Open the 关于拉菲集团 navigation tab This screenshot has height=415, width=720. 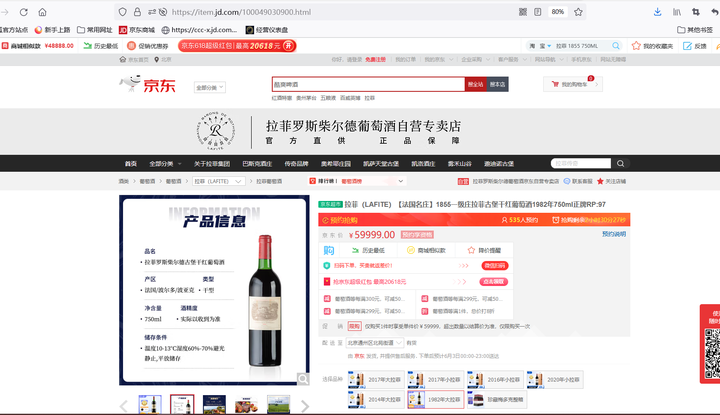212,163
